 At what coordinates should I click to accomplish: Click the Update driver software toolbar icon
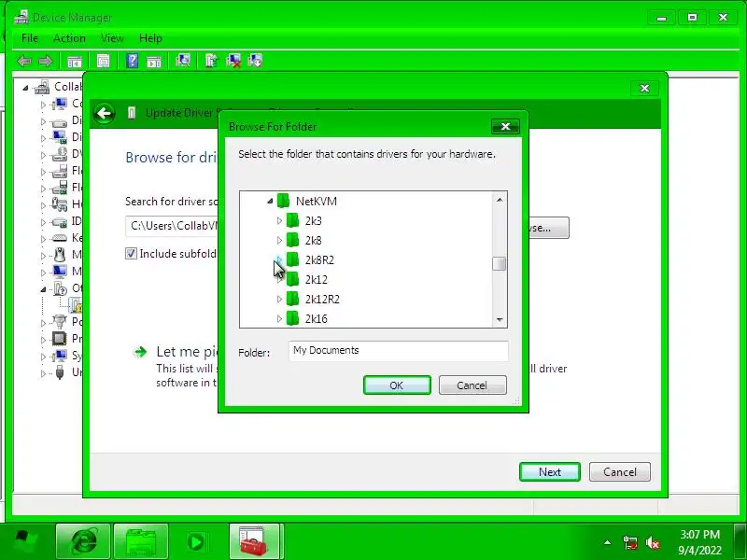pyautogui.click(x=212, y=61)
